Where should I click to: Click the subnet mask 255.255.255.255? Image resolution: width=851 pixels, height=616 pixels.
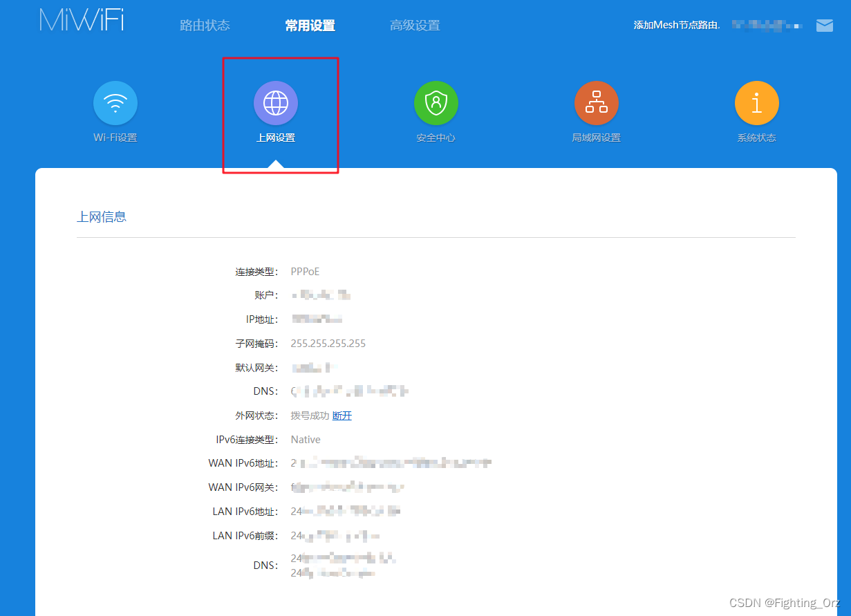pyautogui.click(x=328, y=344)
